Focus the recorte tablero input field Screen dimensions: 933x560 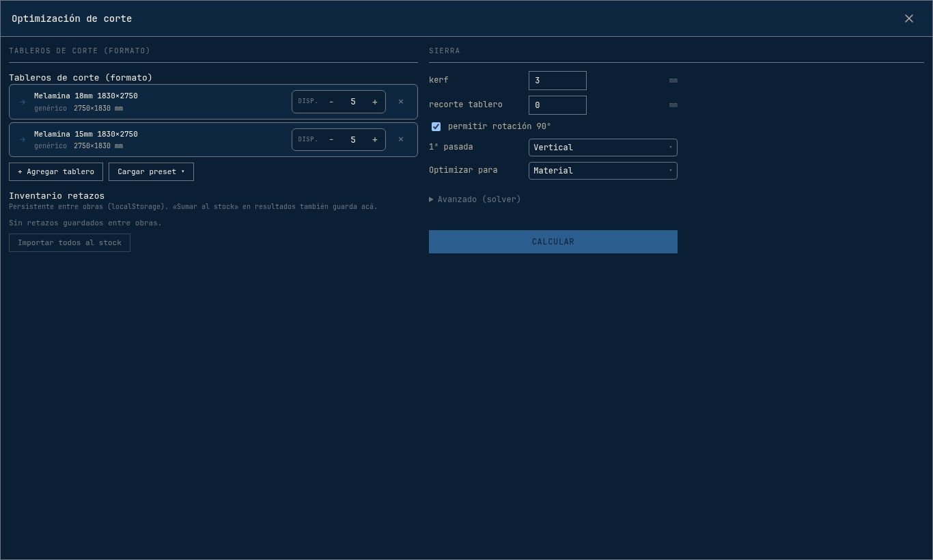[557, 105]
